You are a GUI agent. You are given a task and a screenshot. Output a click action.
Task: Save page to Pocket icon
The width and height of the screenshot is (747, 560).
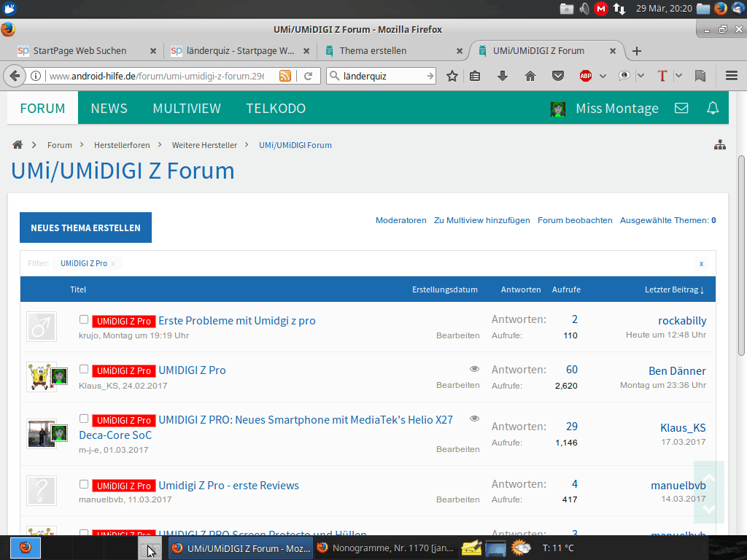(x=557, y=76)
